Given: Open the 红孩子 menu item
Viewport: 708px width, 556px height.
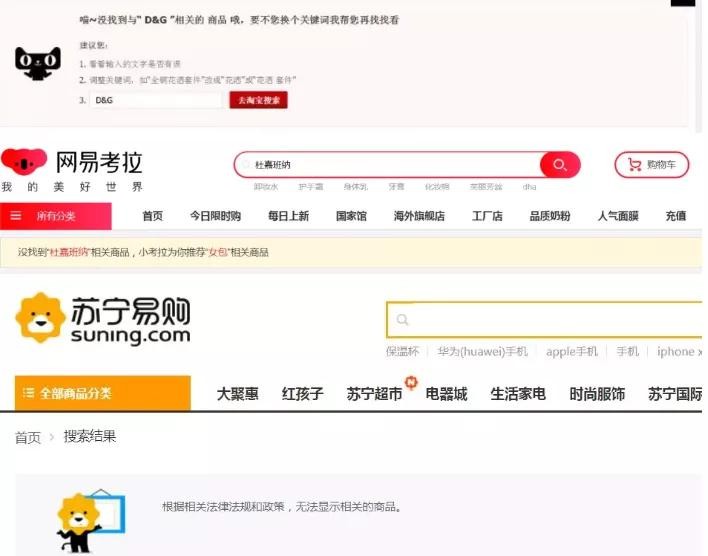Looking at the screenshot, I should tap(303, 394).
